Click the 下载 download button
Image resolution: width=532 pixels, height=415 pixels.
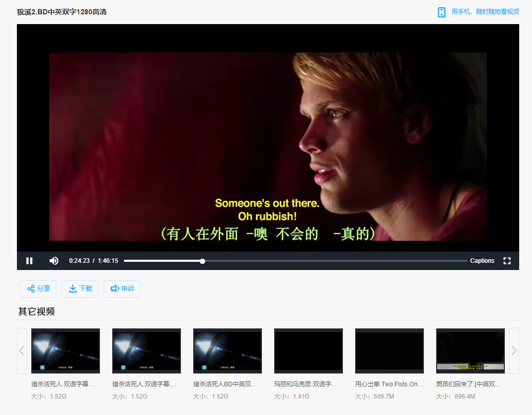(x=80, y=289)
